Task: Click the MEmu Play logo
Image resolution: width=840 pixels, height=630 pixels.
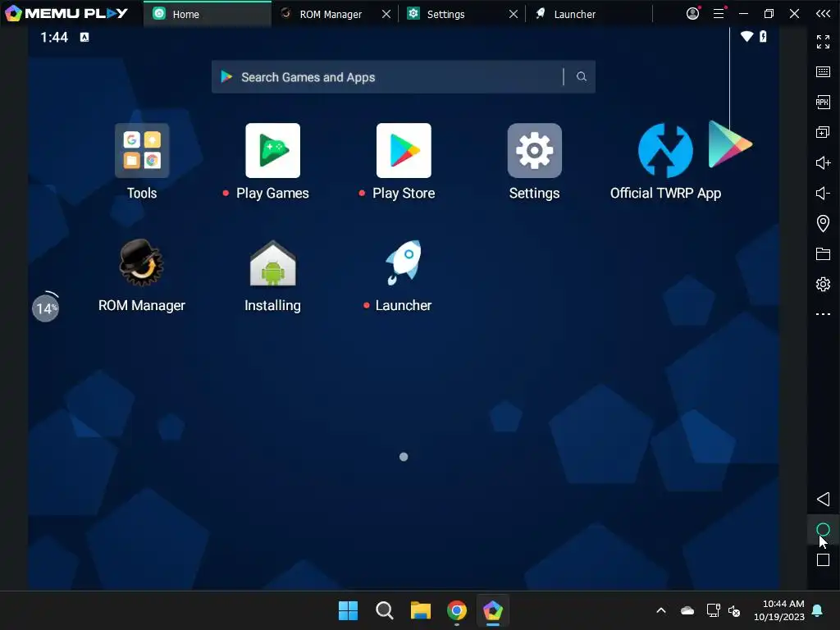Action: pyautogui.click(x=66, y=13)
